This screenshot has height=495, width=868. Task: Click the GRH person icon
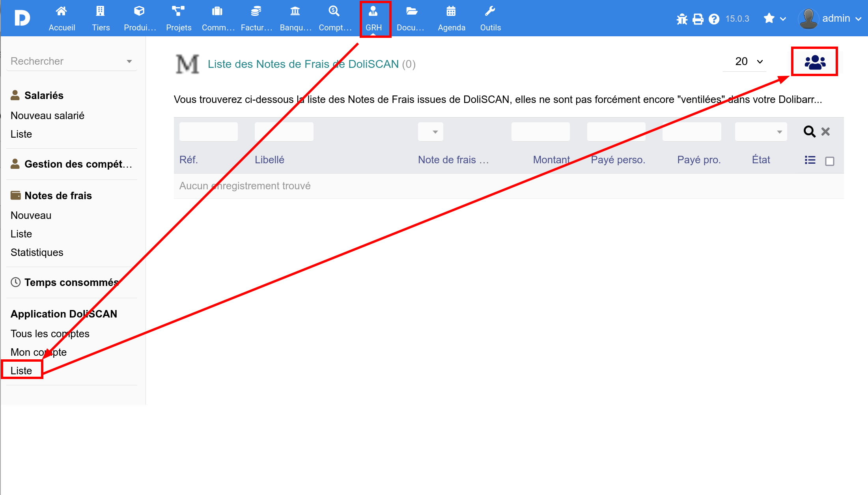373,11
